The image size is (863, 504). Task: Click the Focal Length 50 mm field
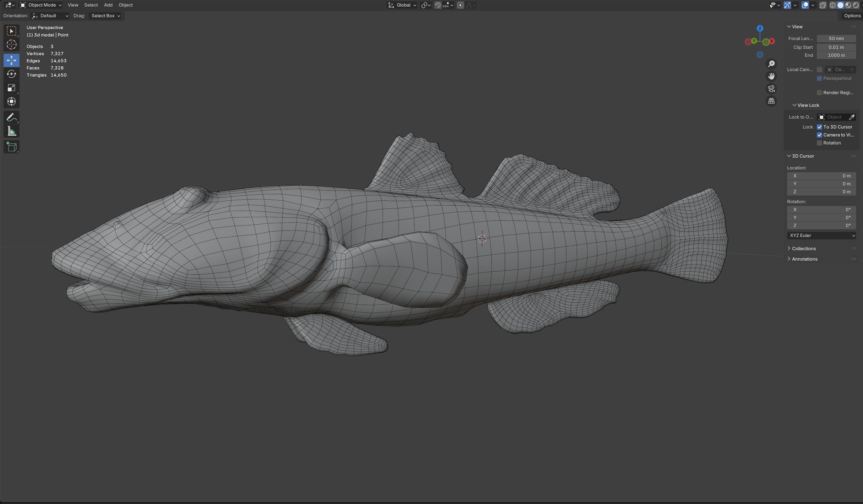(836, 39)
